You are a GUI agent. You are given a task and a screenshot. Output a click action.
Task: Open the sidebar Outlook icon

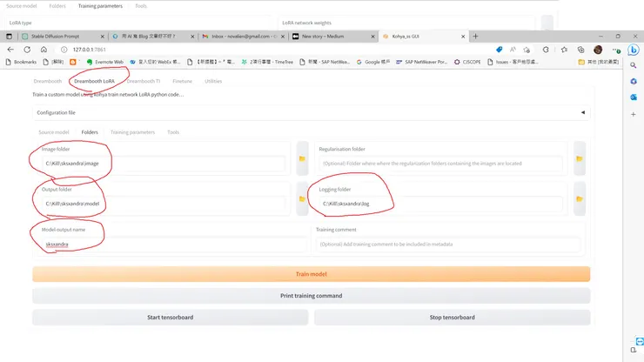click(634, 97)
